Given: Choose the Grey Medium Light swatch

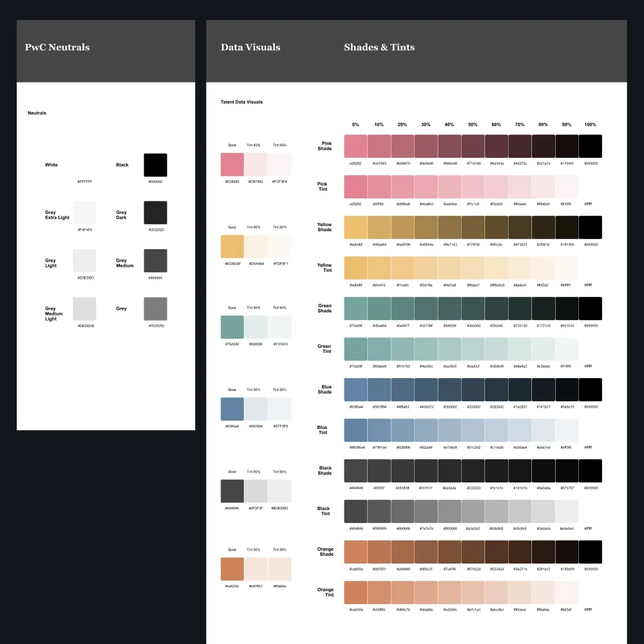Looking at the screenshot, I should click(84, 309).
